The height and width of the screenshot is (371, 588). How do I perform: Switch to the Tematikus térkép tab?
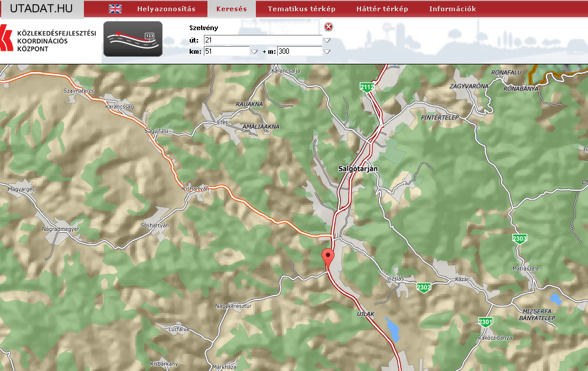click(x=301, y=9)
